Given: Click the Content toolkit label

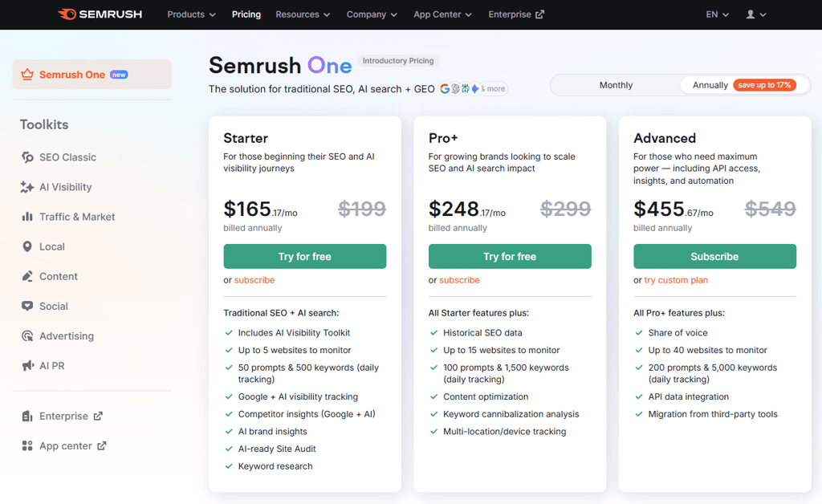Looking at the screenshot, I should coord(58,276).
